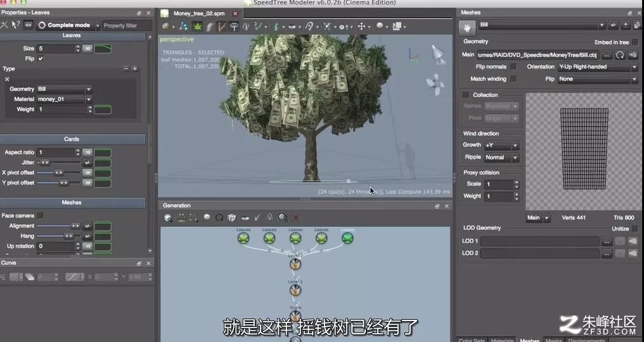Open the Growth +Y dropdown
This screenshot has height=342, width=644.
501,145
